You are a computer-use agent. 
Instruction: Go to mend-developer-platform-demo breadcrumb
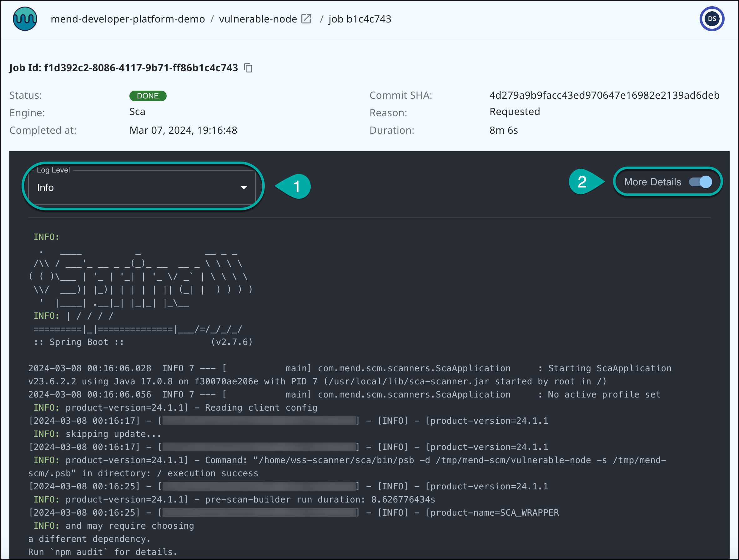[128, 19]
